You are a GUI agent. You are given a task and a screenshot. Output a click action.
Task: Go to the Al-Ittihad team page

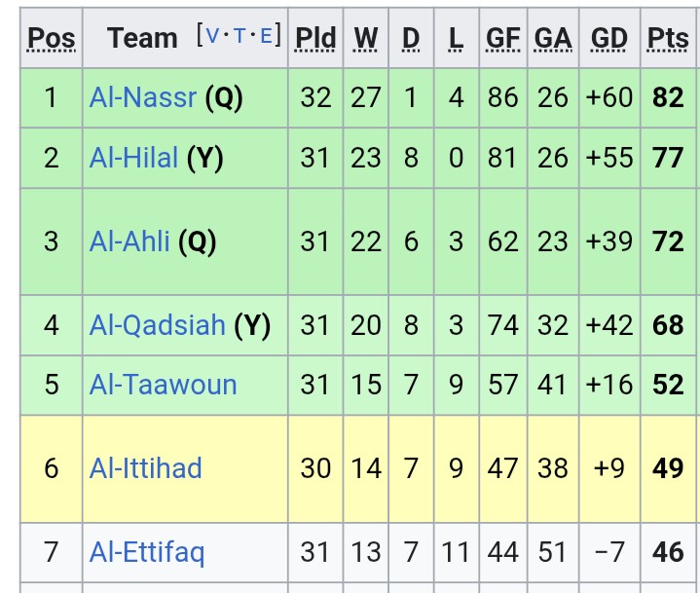pyautogui.click(x=145, y=468)
